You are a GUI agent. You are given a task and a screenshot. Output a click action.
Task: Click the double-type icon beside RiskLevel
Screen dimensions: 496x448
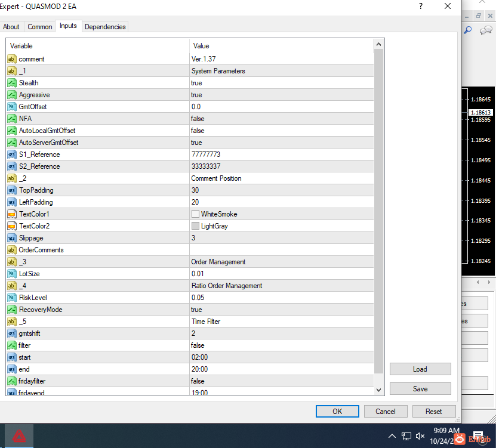tap(12, 298)
